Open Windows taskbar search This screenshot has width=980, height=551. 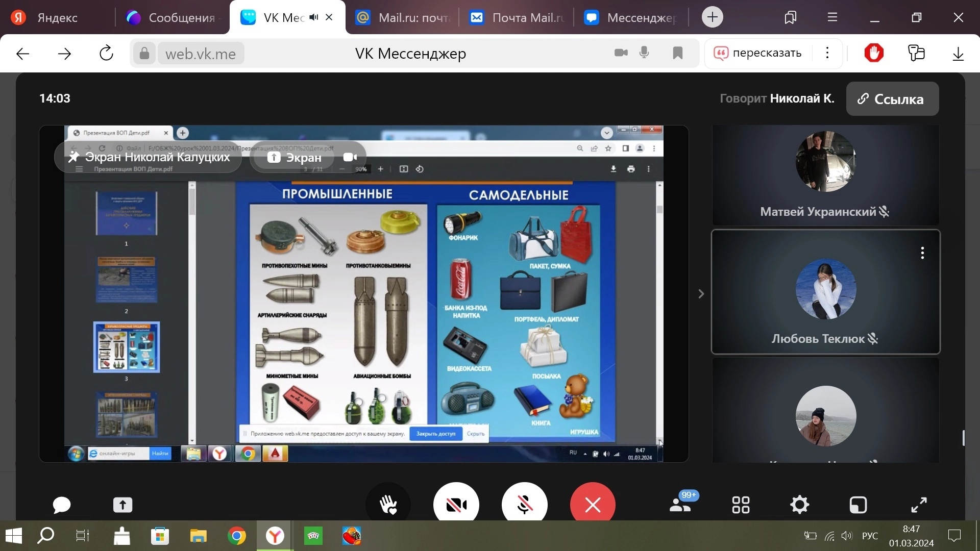pyautogui.click(x=46, y=536)
